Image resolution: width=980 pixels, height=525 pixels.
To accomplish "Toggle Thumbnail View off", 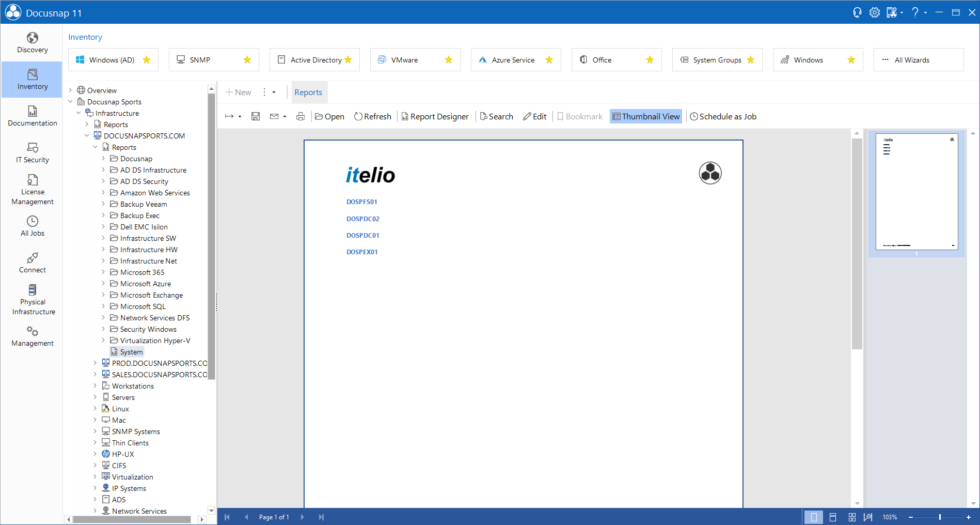I will (645, 116).
